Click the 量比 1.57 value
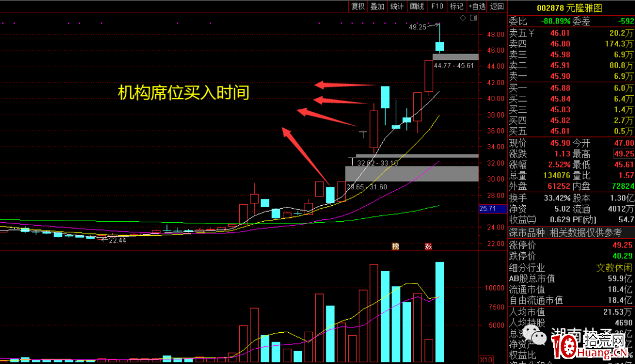This screenshot has width=635, height=364. pos(626,175)
